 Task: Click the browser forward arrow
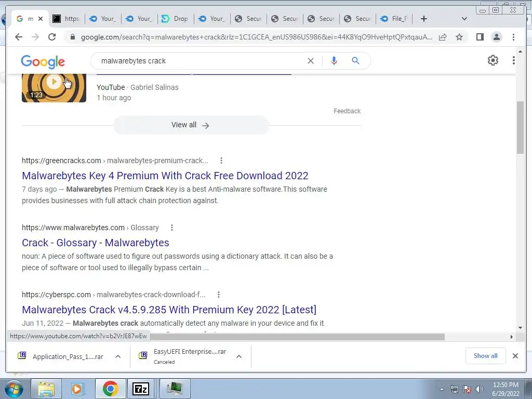point(35,37)
